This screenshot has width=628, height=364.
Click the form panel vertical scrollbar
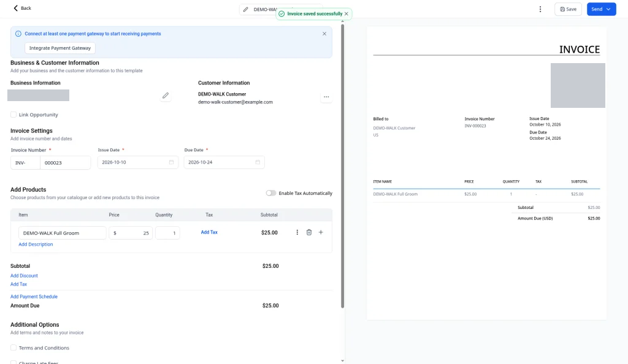click(x=342, y=166)
